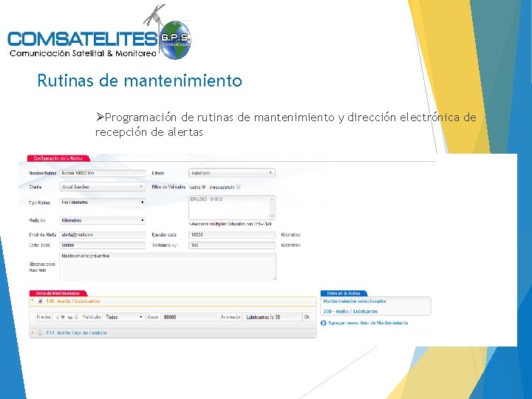The height and width of the screenshot is (399, 532).
Task: Uncheck the 100 Aceite / Lubricantes checkbox
Action: pyautogui.click(x=41, y=301)
